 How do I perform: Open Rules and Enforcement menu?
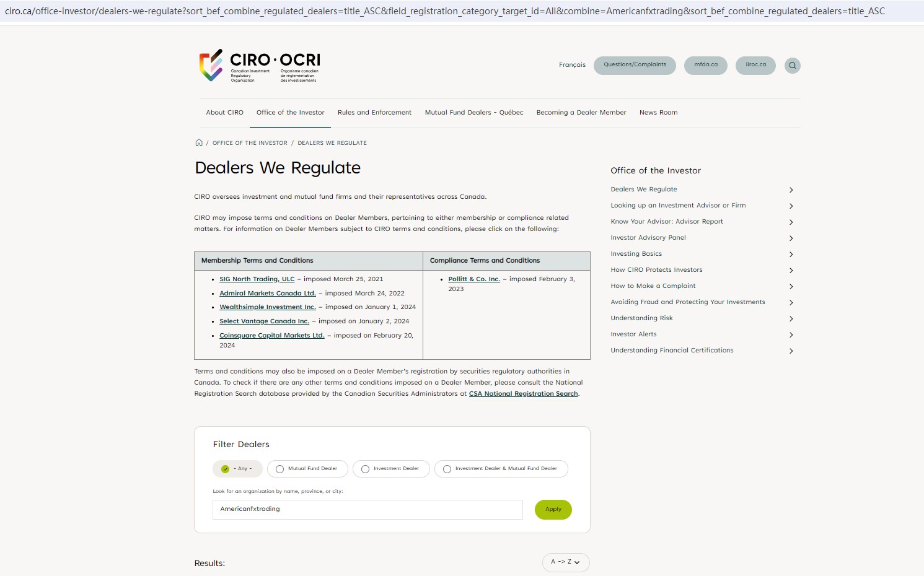(374, 113)
